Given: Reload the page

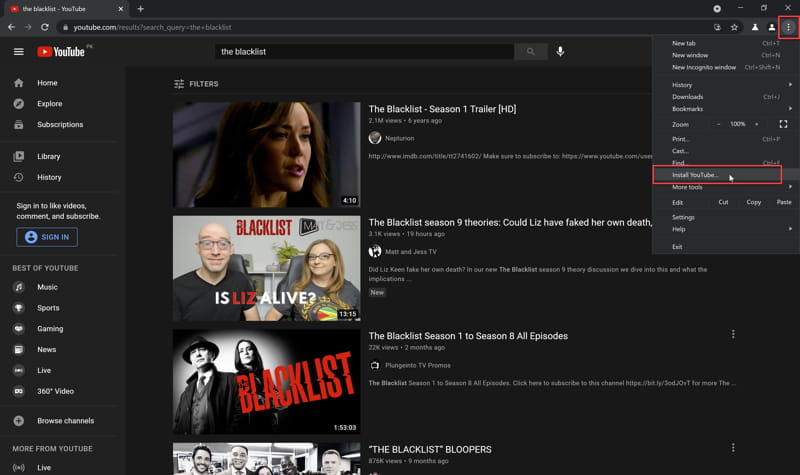Looking at the screenshot, I should 45,27.
